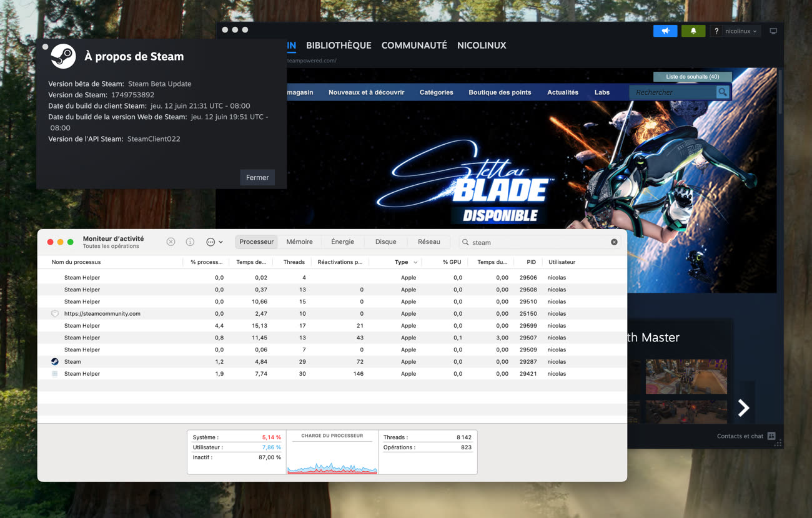The width and height of the screenshot is (812, 518).
Task: Click the Steam help question mark
Action: coord(716,31)
